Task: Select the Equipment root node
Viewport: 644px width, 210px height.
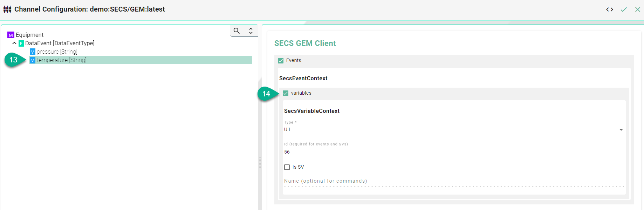Action: (x=29, y=35)
